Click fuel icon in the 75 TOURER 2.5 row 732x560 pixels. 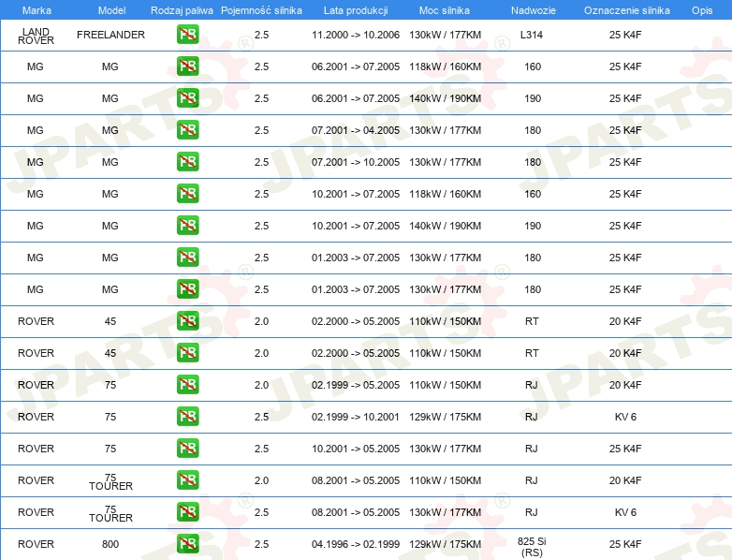click(x=187, y=512)
